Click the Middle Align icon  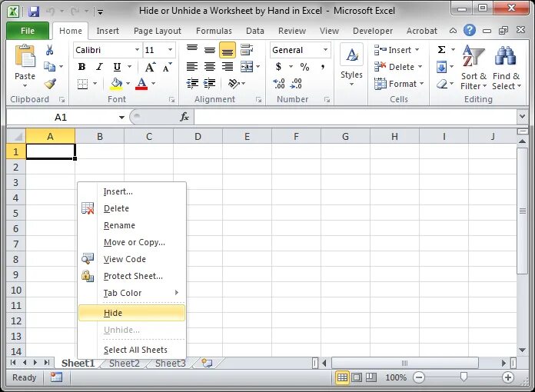[210, 50]
